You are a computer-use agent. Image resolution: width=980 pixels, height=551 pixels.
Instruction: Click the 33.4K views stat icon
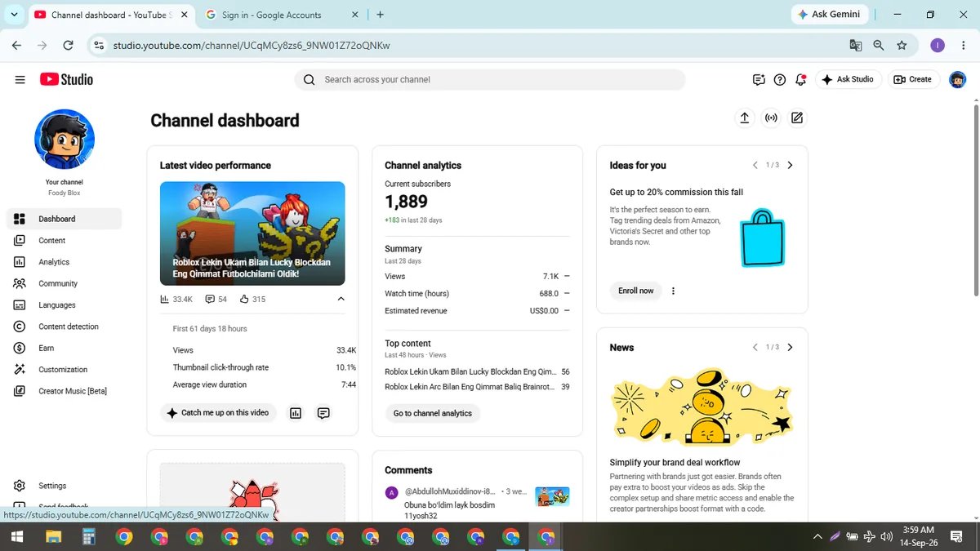pyautogui.click(x=164, y=300)
